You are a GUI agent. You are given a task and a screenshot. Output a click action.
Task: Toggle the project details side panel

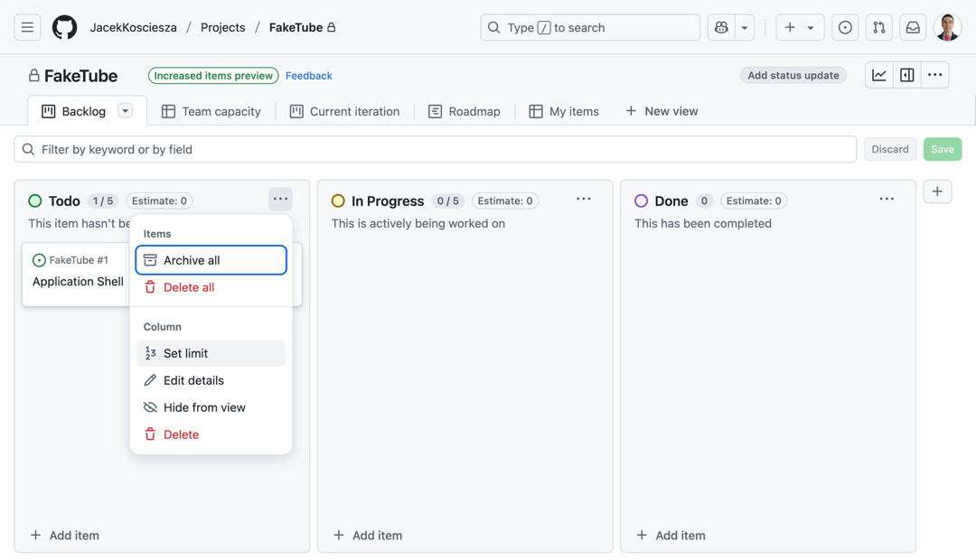pyautogui.click(x=907, y=75)
